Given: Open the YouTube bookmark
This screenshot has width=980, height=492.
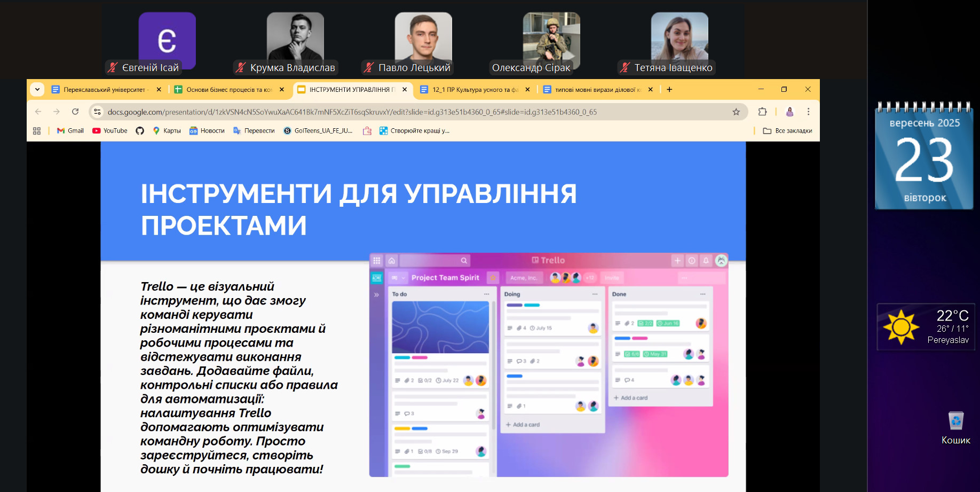Looking at the screenshot, I should 110,131.
